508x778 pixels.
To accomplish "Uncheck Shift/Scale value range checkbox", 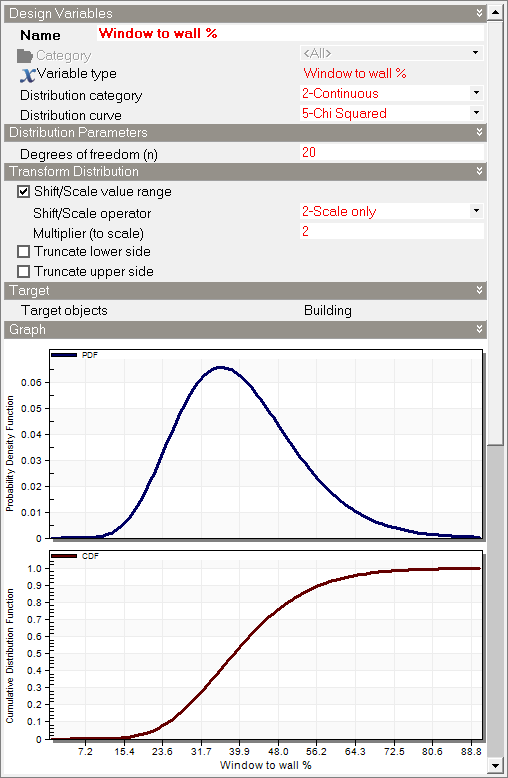I will click(x=23, y=192).
